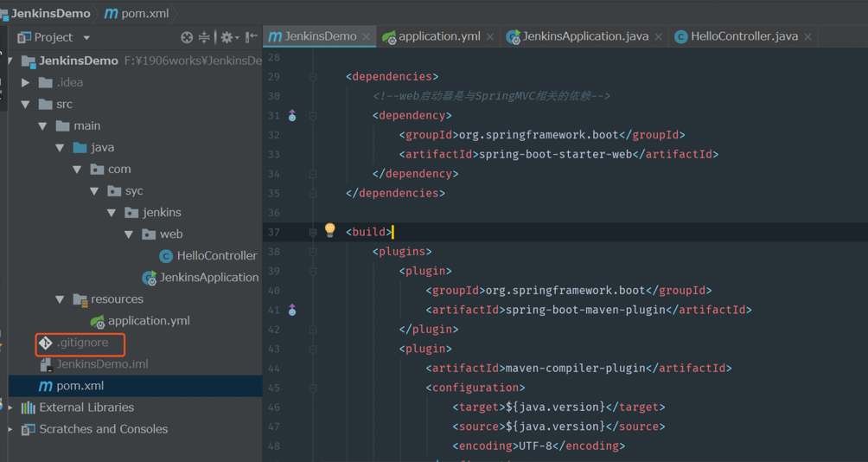Viewport: 868px width, 462px height.
Task: Collapse the com package
Action: coord(77,170)
